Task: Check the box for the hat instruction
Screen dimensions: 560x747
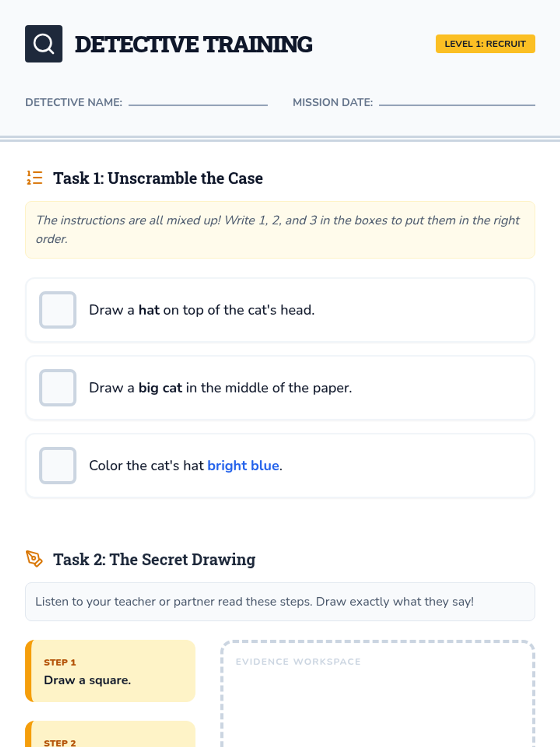Action: coord(58,310)
